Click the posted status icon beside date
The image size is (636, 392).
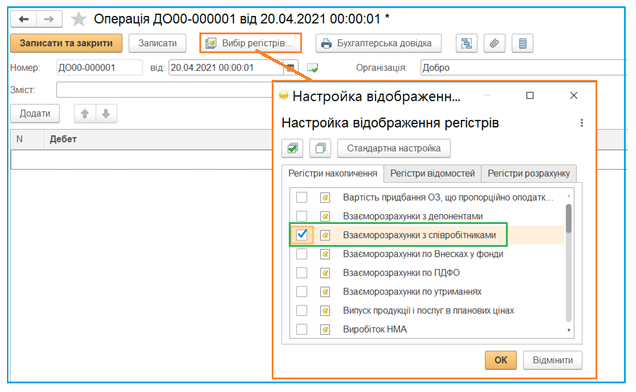[312, 67]
